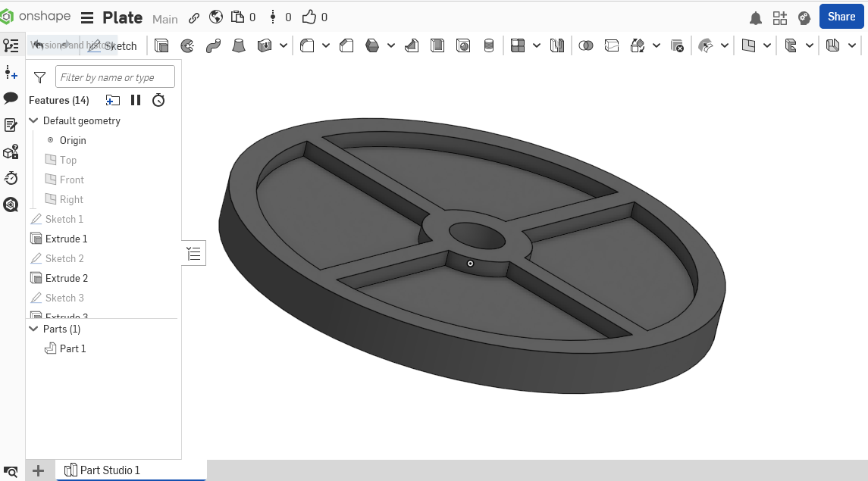Pause feature regeneration in the Features panel
Viewport: 868px width, 481px height.
pyautogui.click(x=136, y=99)
